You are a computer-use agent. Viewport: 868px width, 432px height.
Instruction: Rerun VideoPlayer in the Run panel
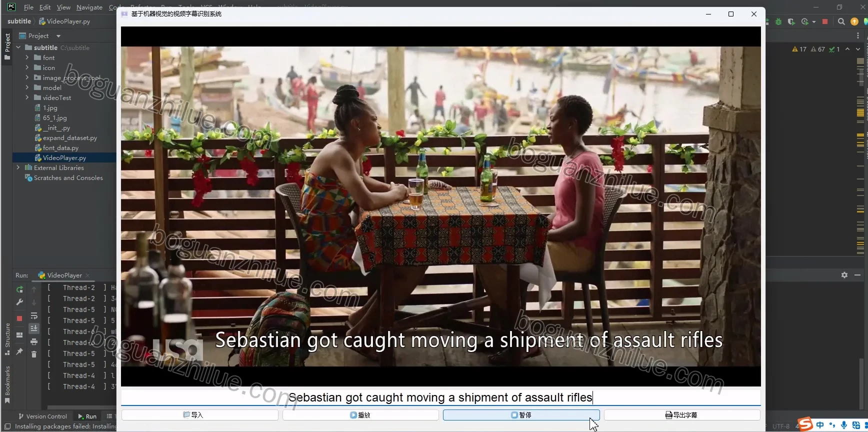[x=19, y=289]
